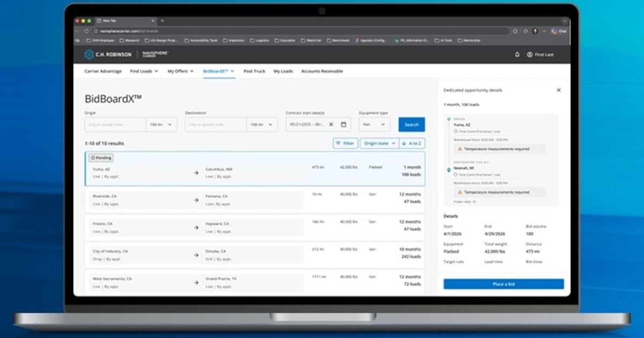Select the City of Industry to Dinuba load

[255, 255]
